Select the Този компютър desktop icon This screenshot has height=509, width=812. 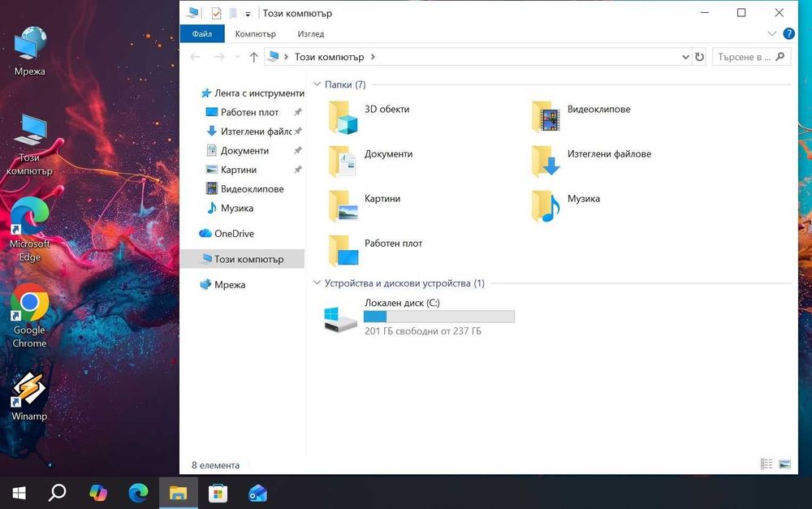[29, 145]
